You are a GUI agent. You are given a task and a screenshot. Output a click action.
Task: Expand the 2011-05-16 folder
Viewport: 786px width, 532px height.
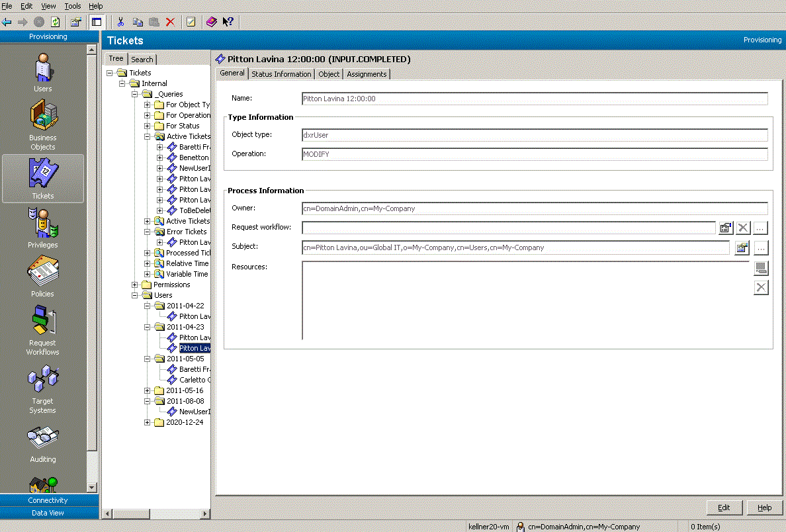click(146, 390)
